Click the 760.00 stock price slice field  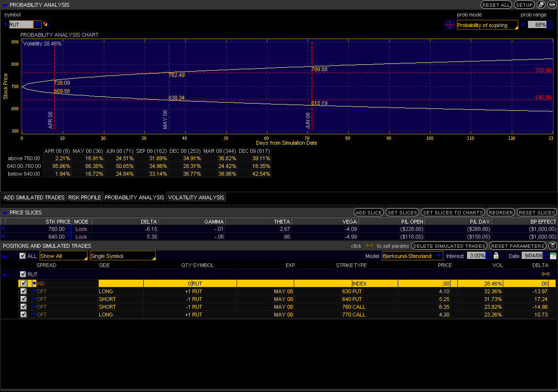point(56,229)
